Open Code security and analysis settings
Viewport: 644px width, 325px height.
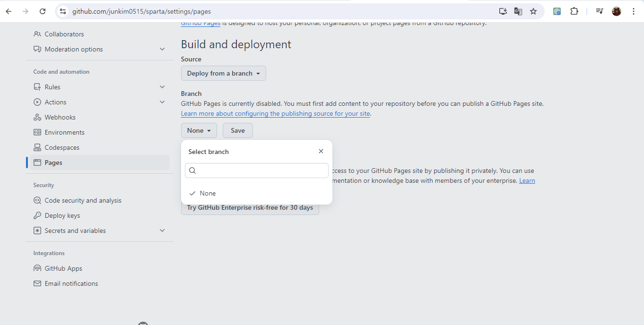(x=83, y=200)
